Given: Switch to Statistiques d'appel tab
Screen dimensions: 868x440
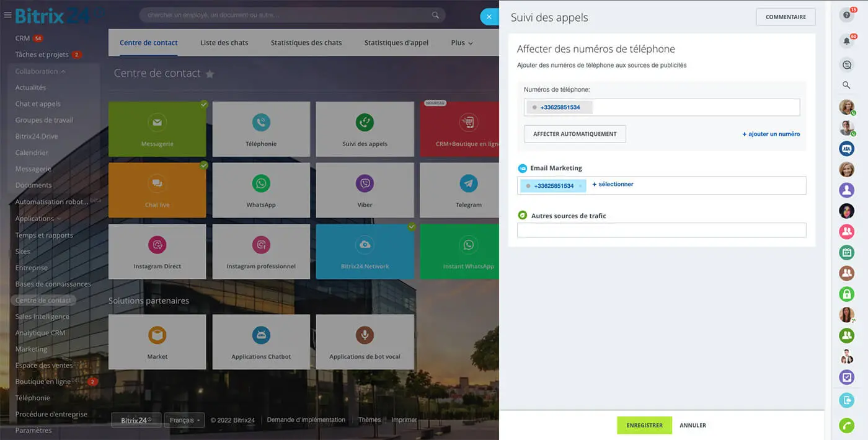Looking at the screenshot, I should tap(396, 43).
